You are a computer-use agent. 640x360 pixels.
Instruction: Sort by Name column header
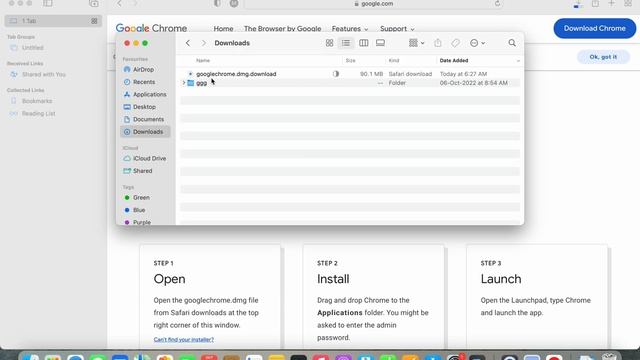[x=203, y=60]
